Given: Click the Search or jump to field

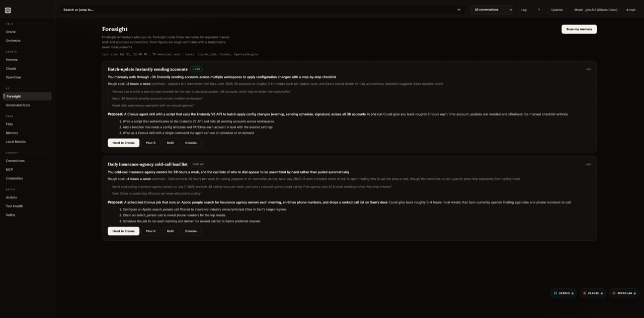Looking at the screenshot, I should pos(262,10).
